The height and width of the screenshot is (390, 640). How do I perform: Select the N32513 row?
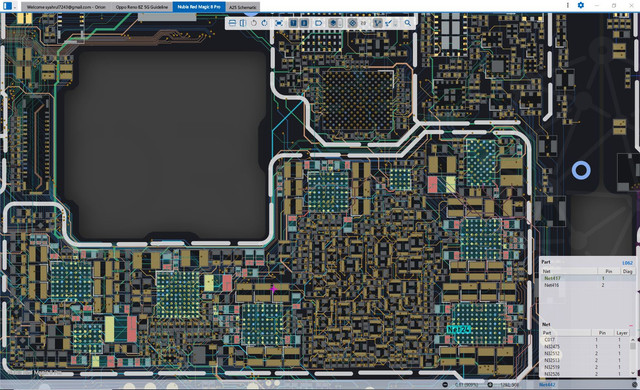click(586, 360)
